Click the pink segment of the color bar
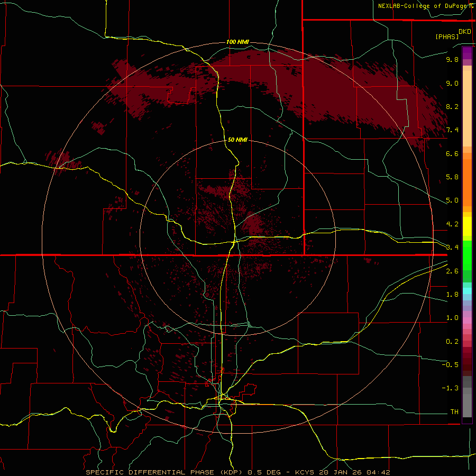This screenshot has height=476, width=476. 467,321
